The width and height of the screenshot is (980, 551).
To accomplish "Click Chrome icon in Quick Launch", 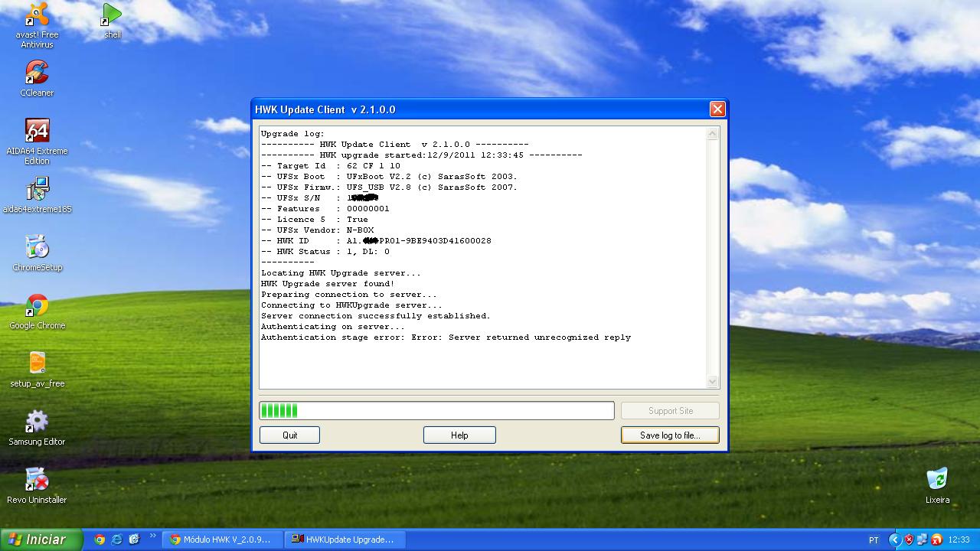I will click(100, 540).
